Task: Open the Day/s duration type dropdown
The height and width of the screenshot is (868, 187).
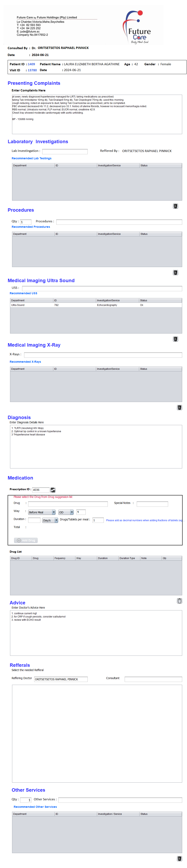Action: 50,520
